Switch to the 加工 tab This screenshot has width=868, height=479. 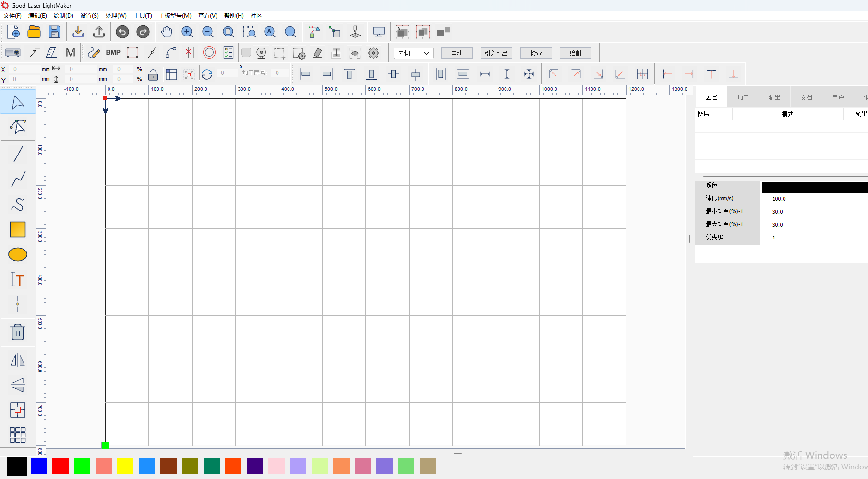[x=743, y=97]
